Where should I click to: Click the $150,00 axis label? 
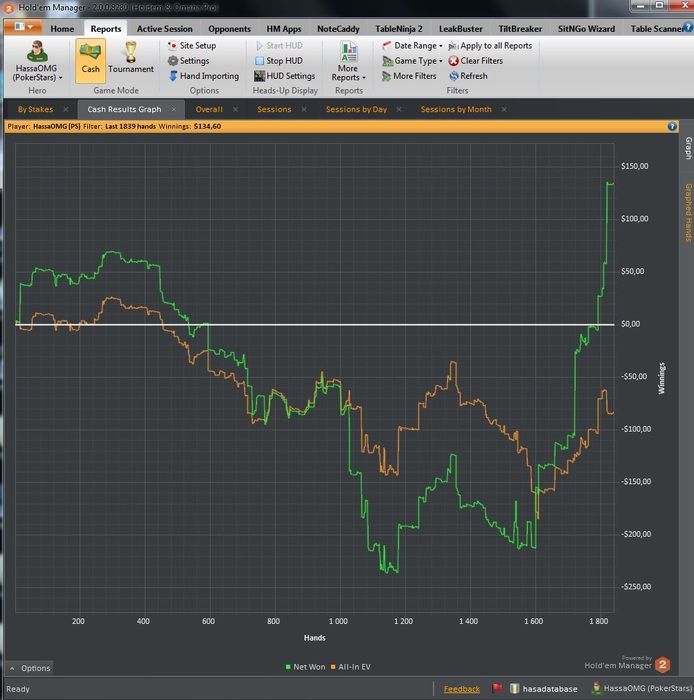point(634,166)
